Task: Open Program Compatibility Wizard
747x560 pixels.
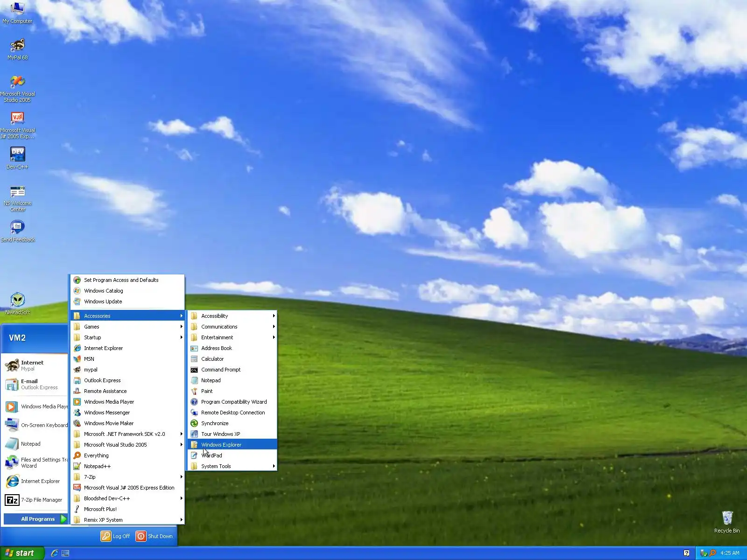Action: [232, 402]
